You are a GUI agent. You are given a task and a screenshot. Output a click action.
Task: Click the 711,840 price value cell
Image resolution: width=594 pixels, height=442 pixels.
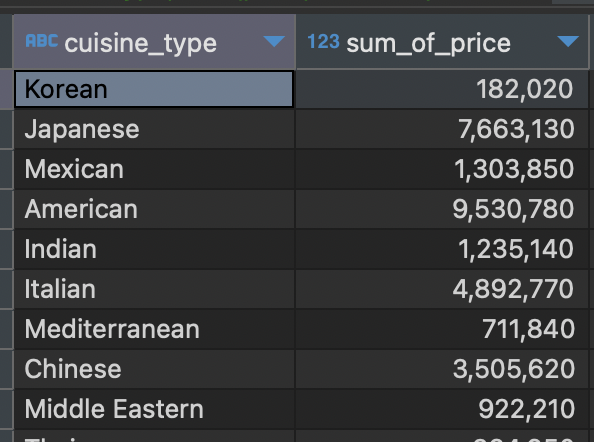click(x=442, y=329)
